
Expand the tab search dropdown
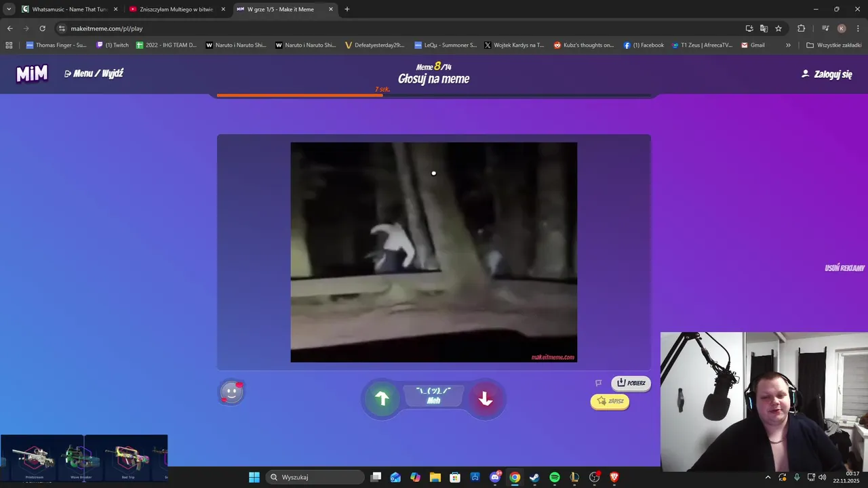coord(9,9)
